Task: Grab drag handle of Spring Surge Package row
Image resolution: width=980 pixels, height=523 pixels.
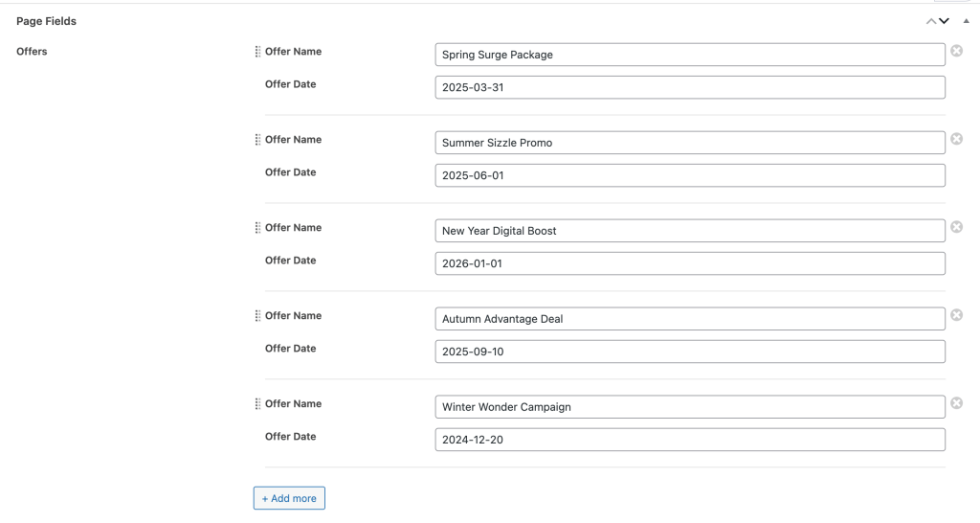Action: click(257, 52)
